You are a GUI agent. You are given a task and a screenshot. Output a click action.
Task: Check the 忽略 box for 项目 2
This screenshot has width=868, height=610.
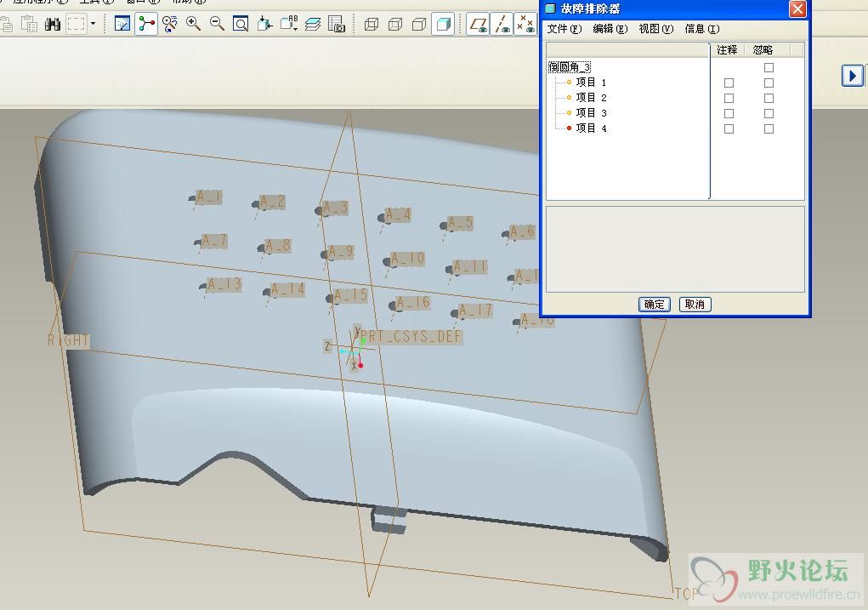coord(769,98)
